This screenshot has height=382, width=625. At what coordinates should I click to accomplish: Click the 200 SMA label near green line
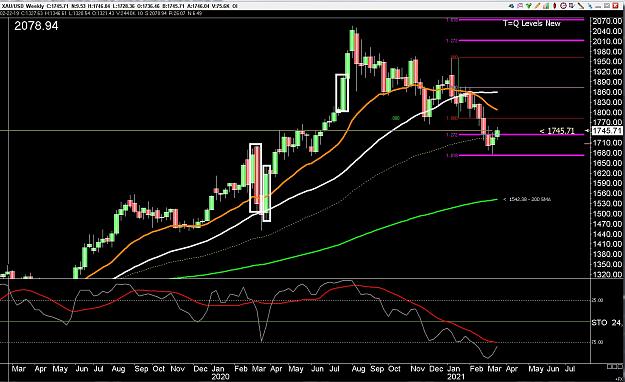(x=527, y=199)
